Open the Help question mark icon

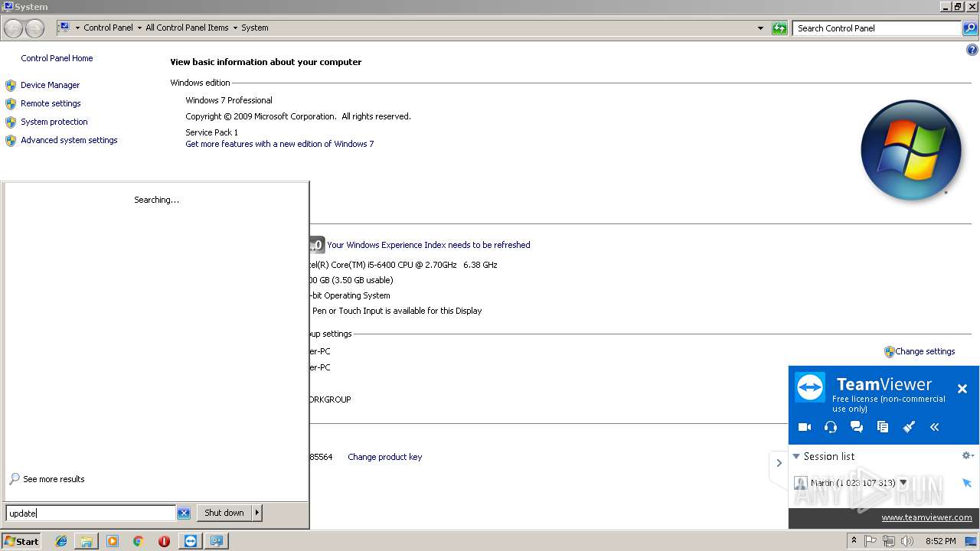972,50
